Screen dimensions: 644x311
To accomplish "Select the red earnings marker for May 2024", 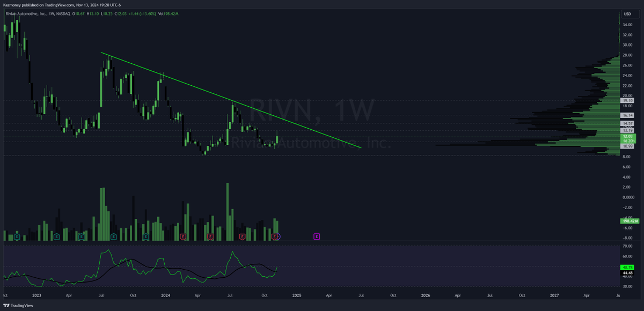I will point(210,236).
